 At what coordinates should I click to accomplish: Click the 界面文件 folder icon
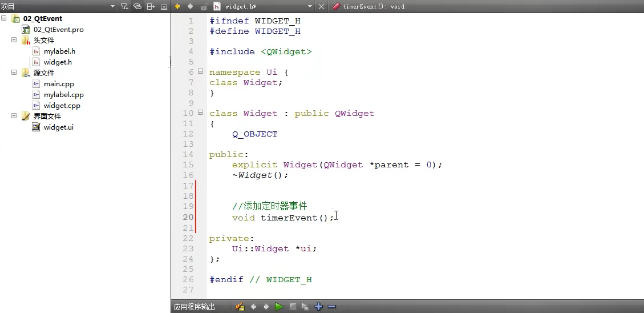(26, 117)
